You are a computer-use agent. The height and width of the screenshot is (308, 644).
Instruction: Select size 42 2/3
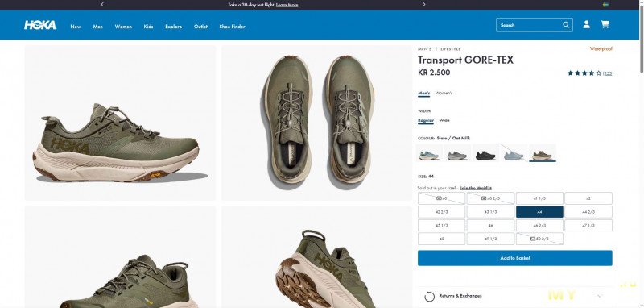point(441,212)
